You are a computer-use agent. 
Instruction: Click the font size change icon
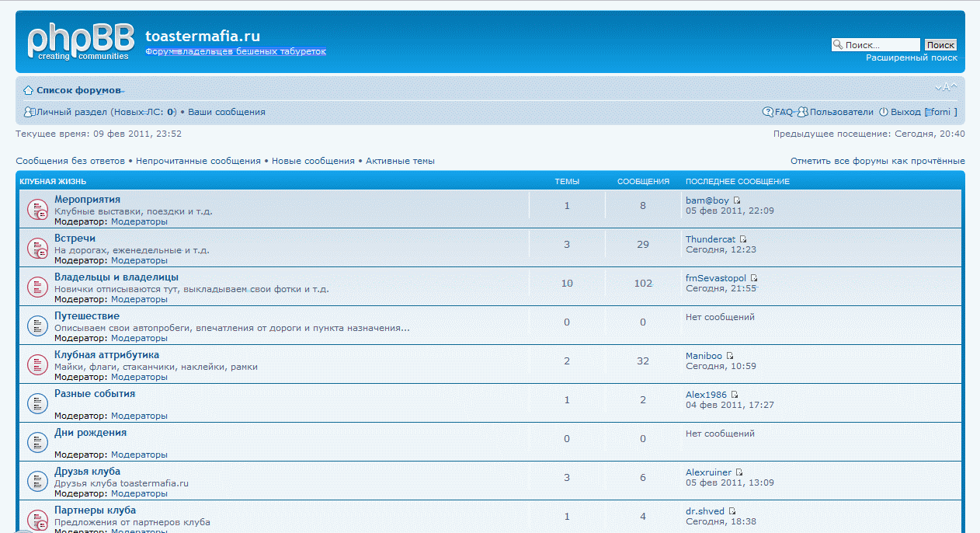945,87
